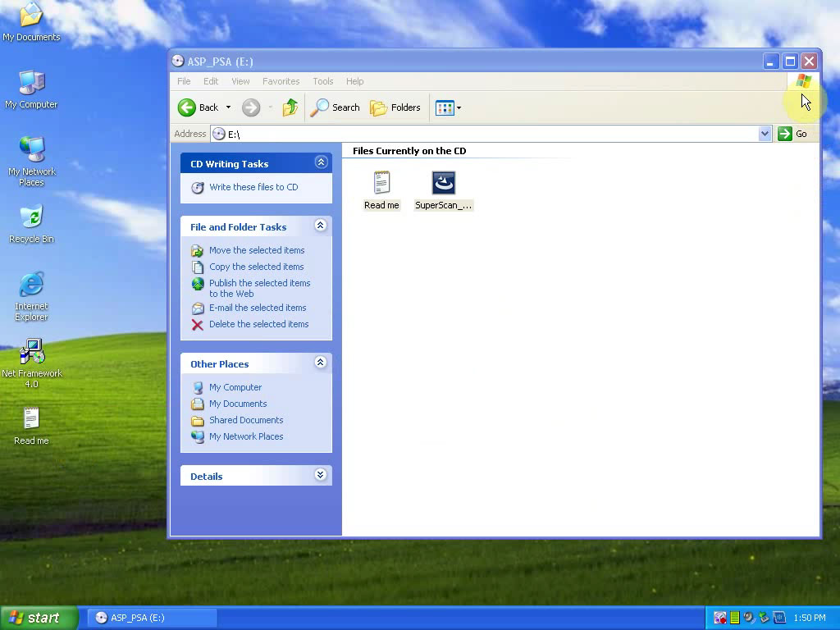This screenshot has height=630, width=840.
Task: Click Write these files to CD
Action: coord(253,187)
